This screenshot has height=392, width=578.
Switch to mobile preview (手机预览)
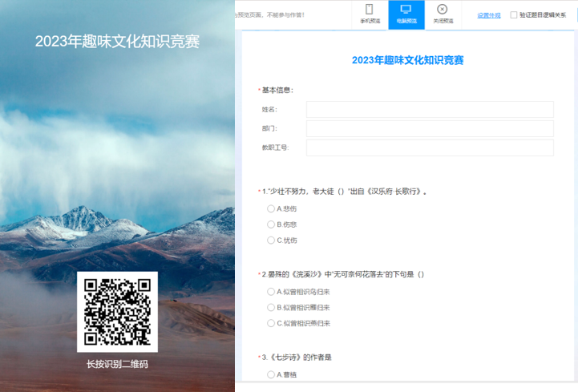click(x=370, y=14)
